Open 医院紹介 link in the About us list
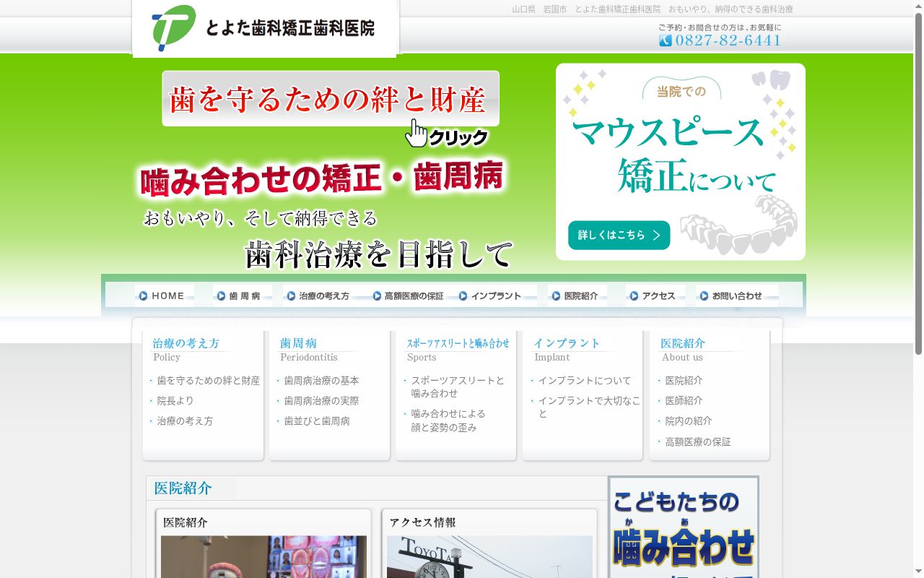 684,381
